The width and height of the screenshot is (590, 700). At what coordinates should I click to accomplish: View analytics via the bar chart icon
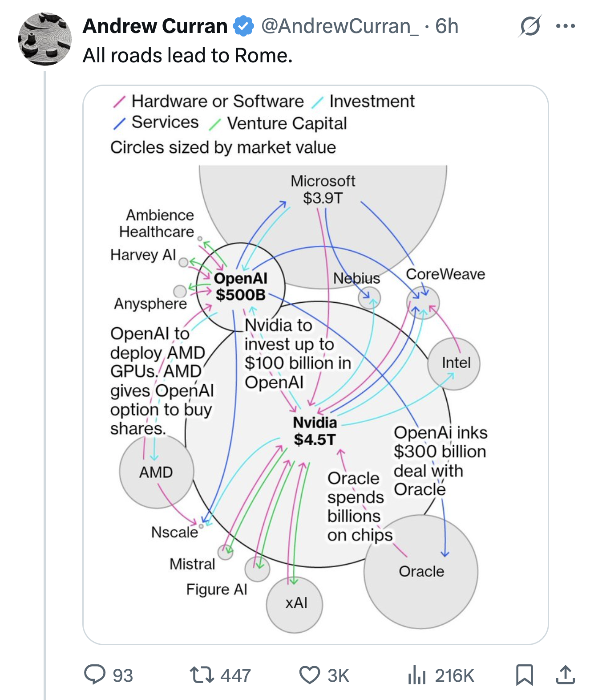[x=416, y=675]
